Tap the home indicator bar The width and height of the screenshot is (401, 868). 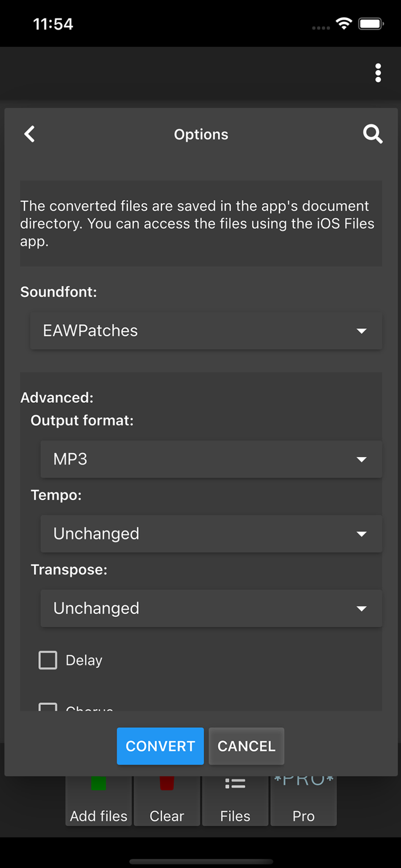click(200, 860)
